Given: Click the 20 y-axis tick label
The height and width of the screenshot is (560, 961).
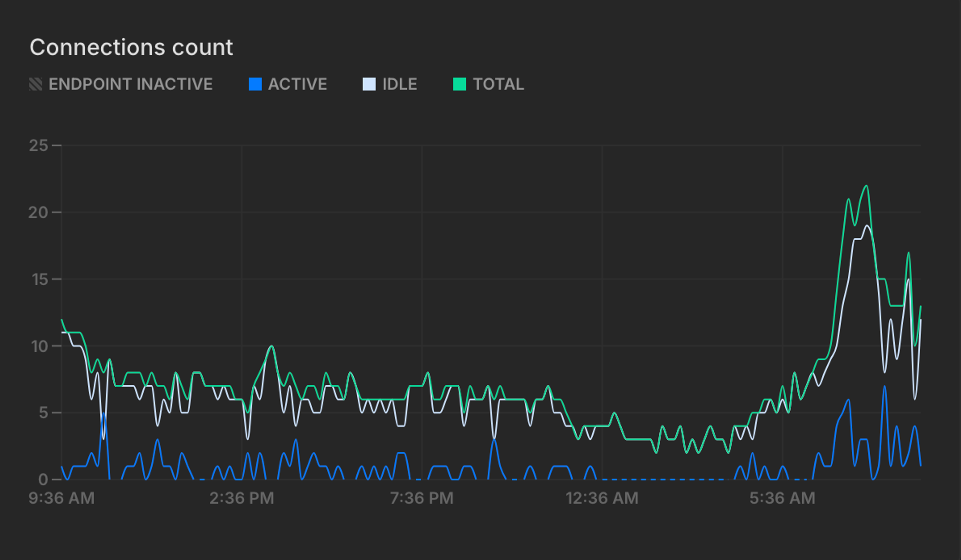Looking at the screenshot, I should 38,212.
